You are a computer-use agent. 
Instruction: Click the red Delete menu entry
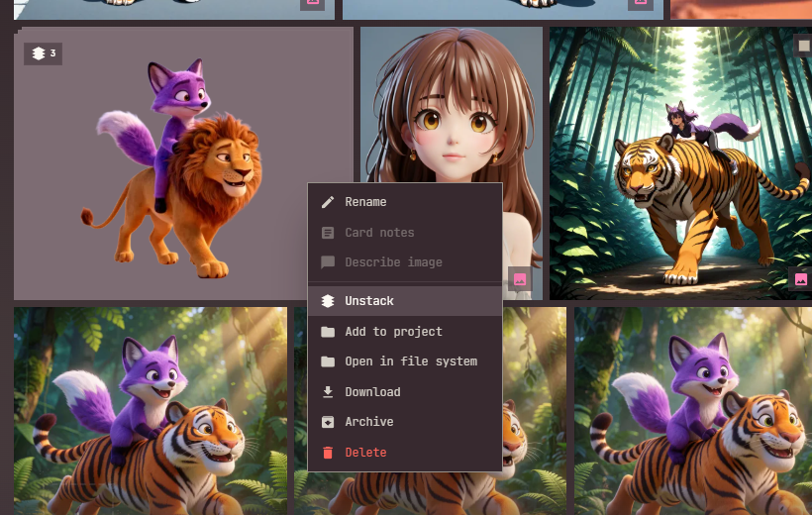point(404,453)
